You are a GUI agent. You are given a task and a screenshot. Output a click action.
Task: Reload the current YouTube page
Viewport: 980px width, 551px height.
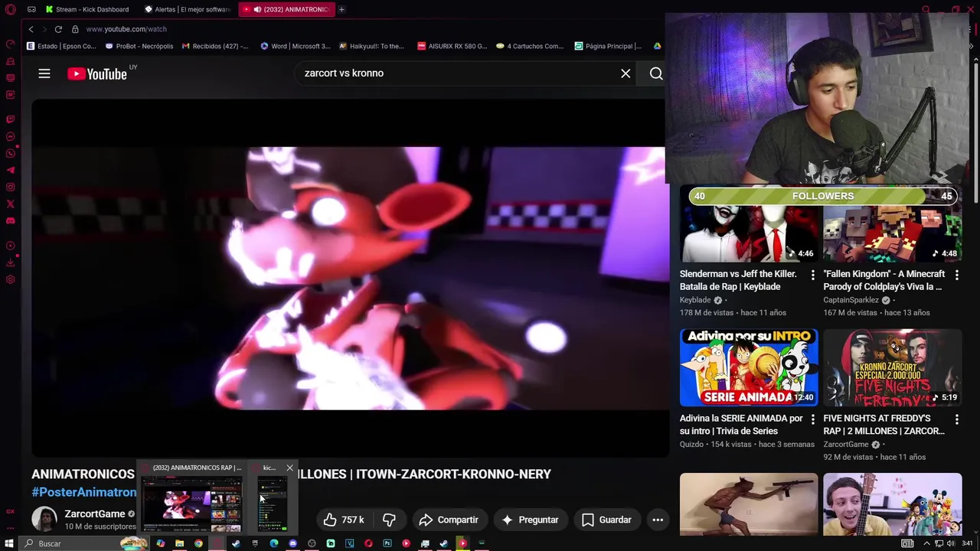[x=58, y=29]
